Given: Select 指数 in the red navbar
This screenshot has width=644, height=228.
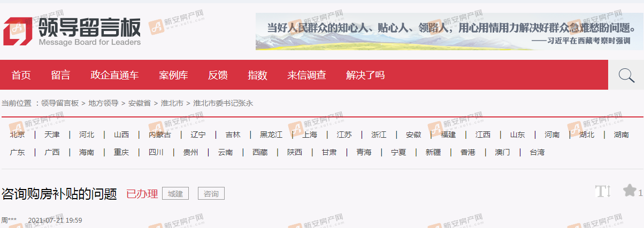Looking at the screenshot, I should click(257, 75).
